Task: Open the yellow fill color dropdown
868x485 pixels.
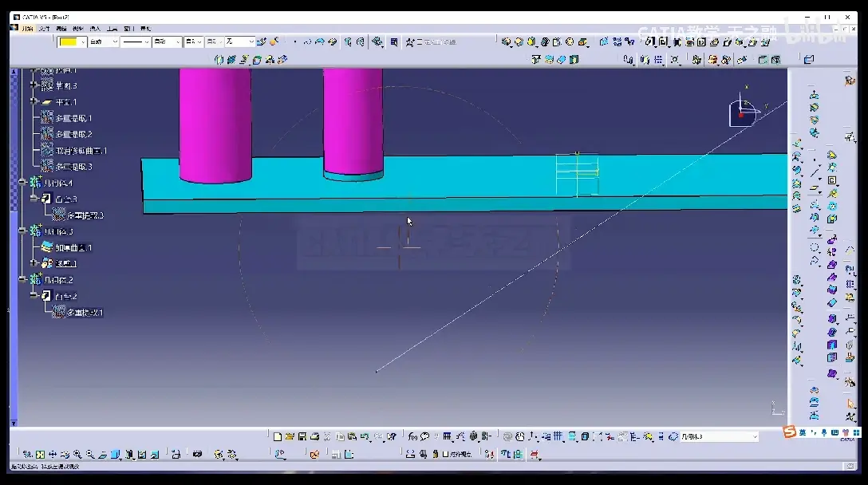Action: 82,42
